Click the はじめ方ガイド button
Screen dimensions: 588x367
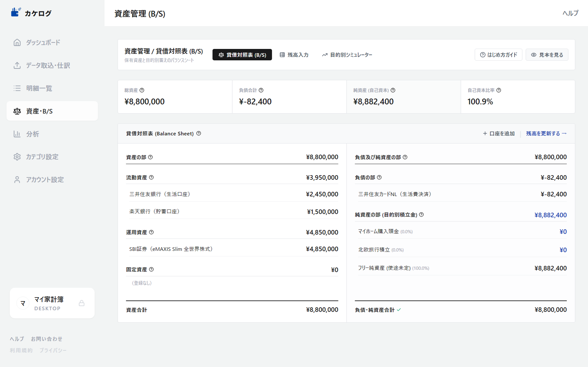pyautogui.click(x=498, y=55)
